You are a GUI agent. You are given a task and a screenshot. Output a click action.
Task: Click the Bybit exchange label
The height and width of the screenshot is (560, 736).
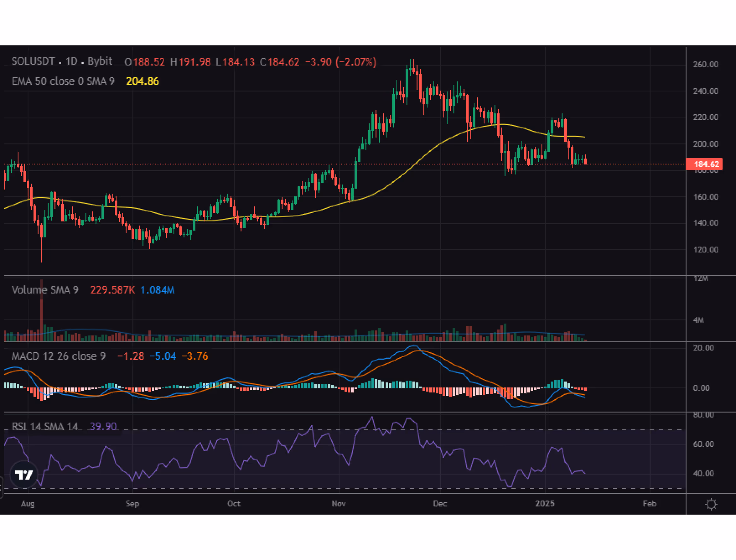100,61
